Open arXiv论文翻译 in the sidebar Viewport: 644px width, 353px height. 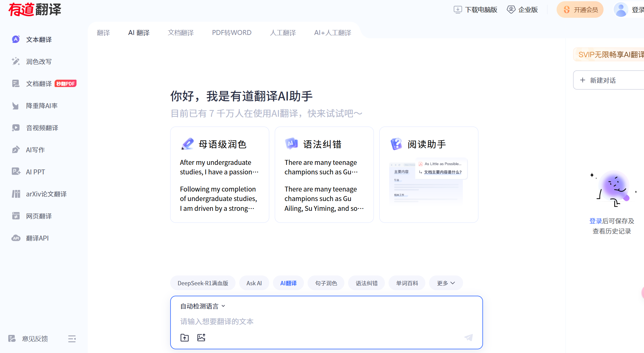tap(46, 194)
